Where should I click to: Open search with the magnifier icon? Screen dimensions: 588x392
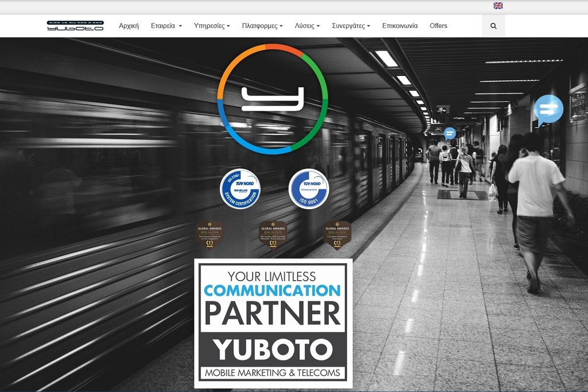(x=493, y=26)
